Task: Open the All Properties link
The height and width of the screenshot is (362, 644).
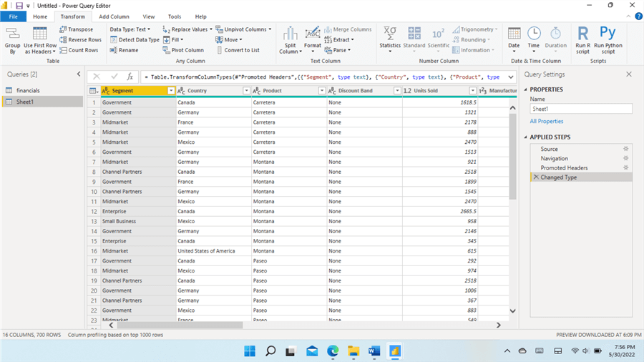Action: [x=546, y=121]
